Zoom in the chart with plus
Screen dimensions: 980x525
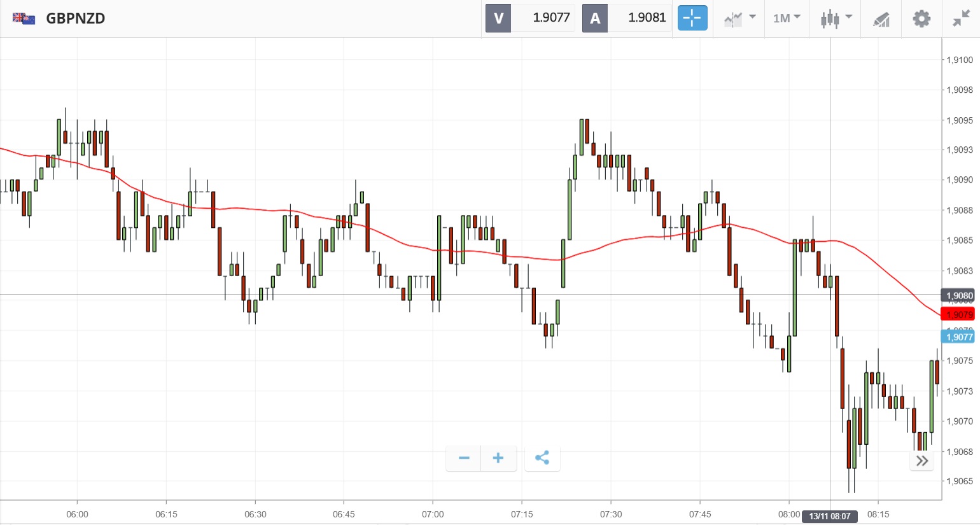498,458
